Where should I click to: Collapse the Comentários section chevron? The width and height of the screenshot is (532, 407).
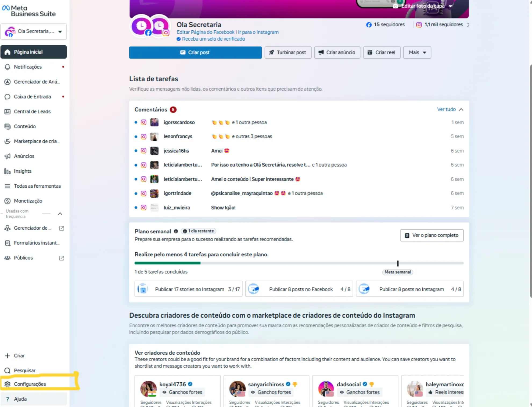pos(461,110)
